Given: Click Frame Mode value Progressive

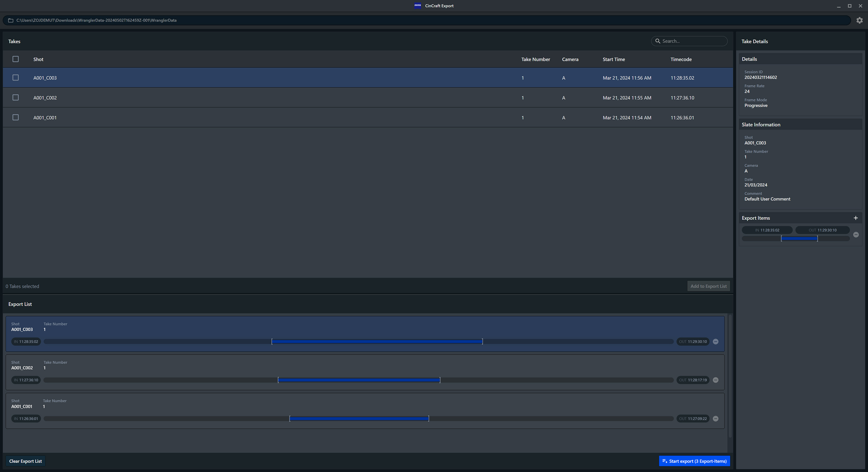Looking at the screenshot, I should point(756,106).
